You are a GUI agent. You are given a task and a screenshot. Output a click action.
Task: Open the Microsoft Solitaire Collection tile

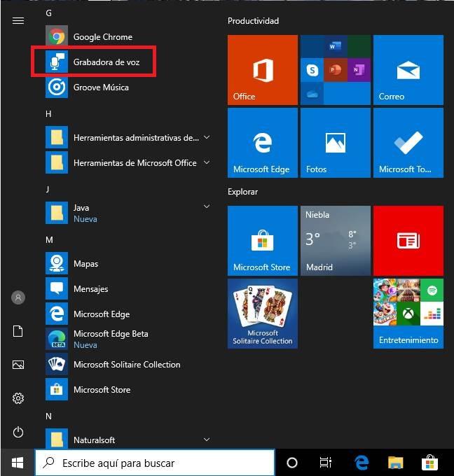263,314
